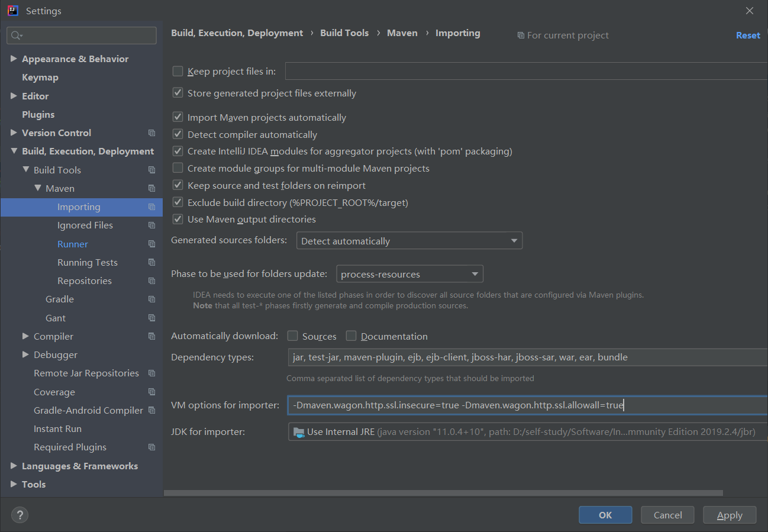Viewport: 768px width, 532px height.
Task: Click the IntelliJ IDEA logo in title bar
Action: click(12, 11)
